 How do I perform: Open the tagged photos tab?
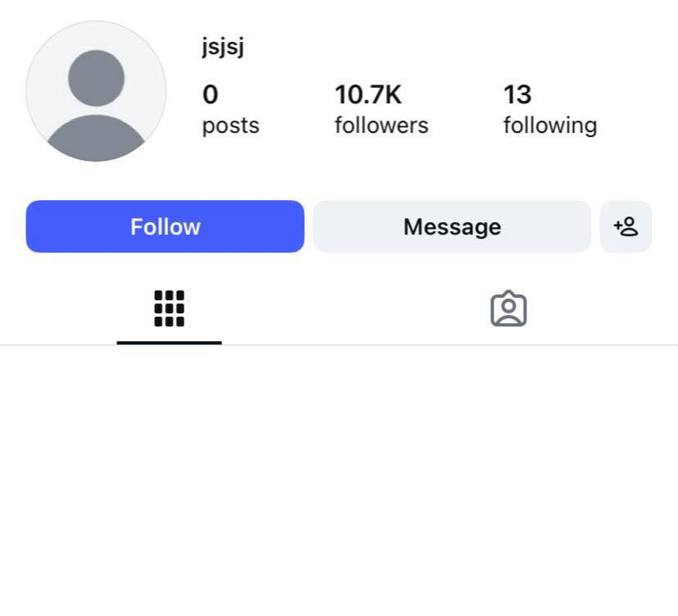(x=508, y=309)
